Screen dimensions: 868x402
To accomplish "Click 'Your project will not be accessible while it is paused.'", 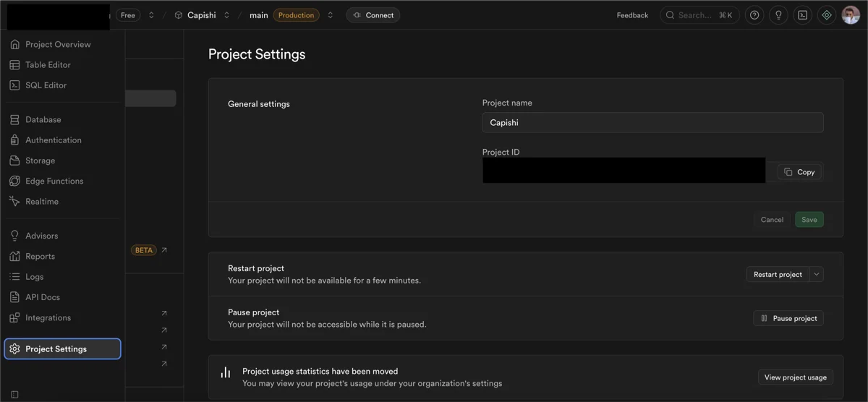I will point(327,325).
